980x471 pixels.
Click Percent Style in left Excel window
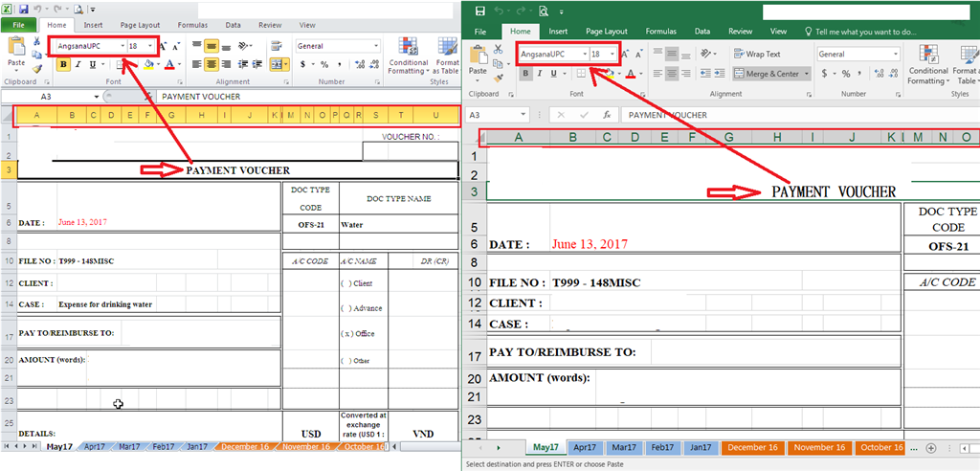324,64
